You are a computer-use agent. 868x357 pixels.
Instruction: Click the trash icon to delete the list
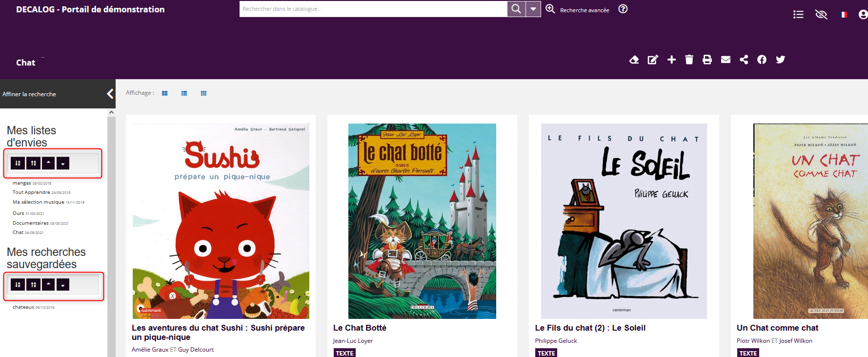[689, 60]
